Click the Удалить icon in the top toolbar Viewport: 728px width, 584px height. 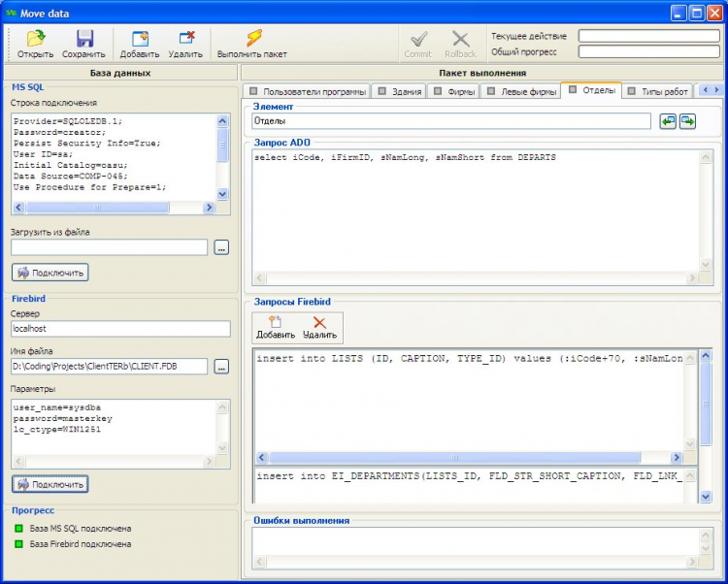tap(184, 39)
